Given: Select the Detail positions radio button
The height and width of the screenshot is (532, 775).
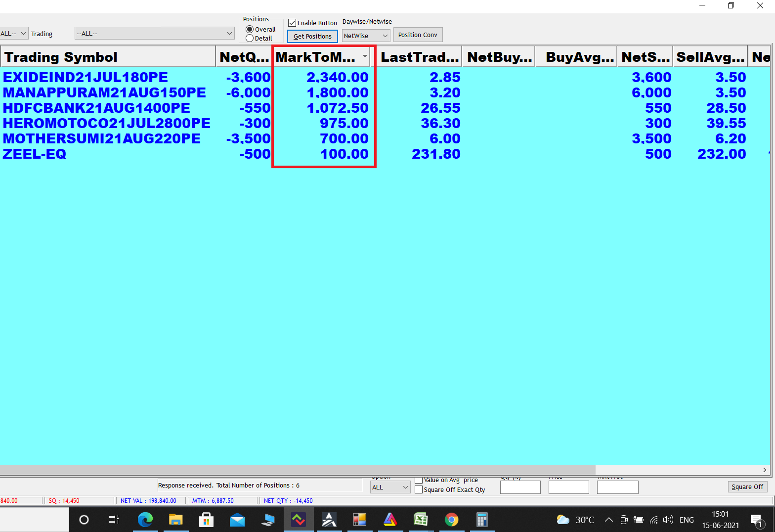Looking at the screenshot, I should pyautogui.click(x=250, y=38).
